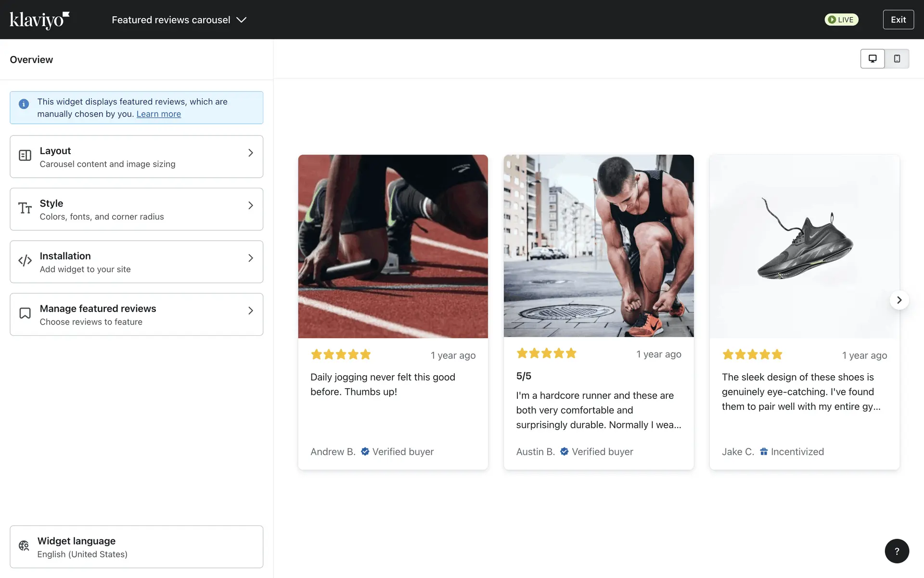Click the Installation code brackets icon
Screen dimensions: 924x578
pyautogui.click(x=25, y=261)
